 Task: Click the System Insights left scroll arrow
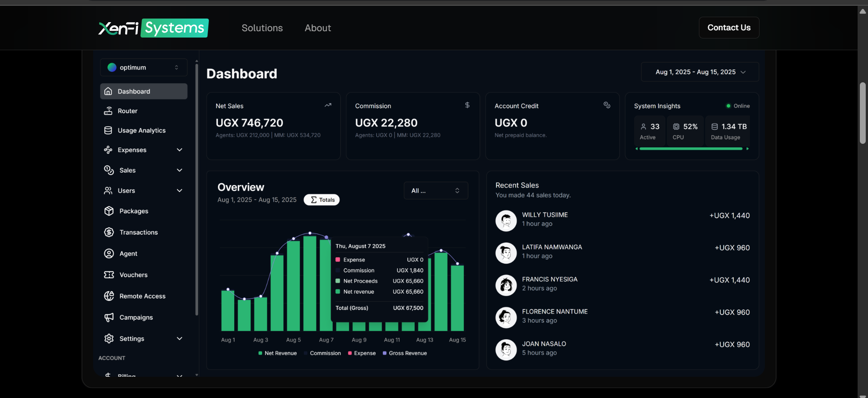point(637,148)
